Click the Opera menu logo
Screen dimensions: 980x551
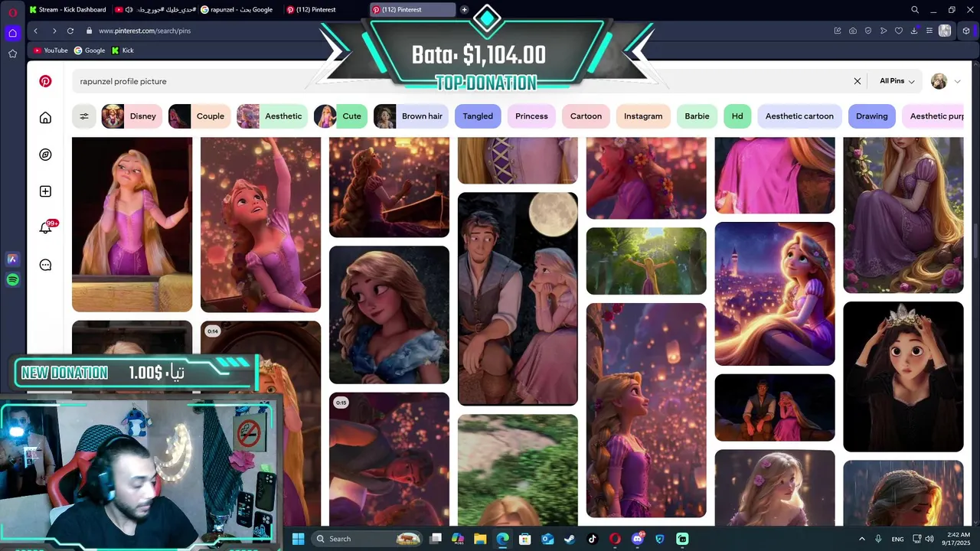(x=12, y=12)
